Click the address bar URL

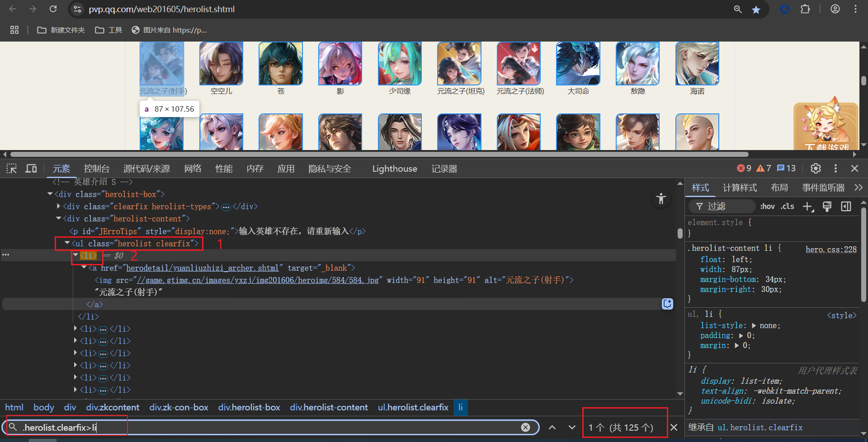(x=161, y=9)
